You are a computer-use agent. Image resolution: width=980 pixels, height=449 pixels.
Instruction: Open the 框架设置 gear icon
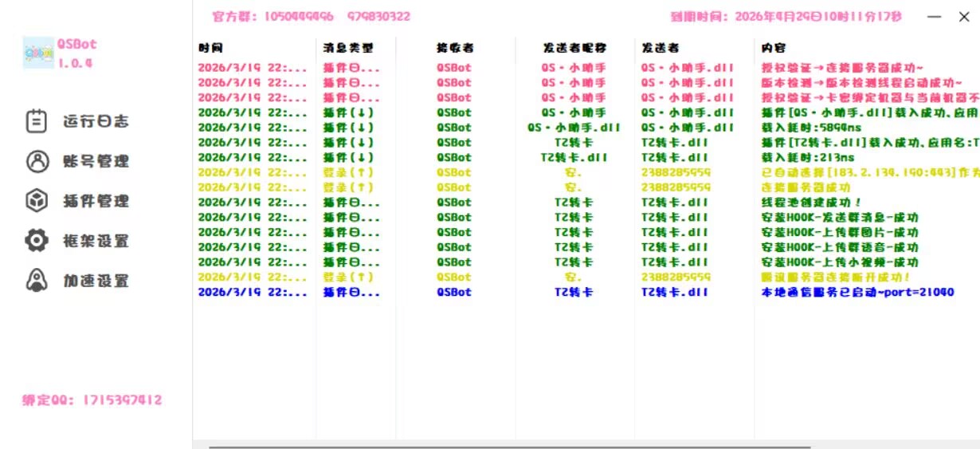click(x=37, y=241)
